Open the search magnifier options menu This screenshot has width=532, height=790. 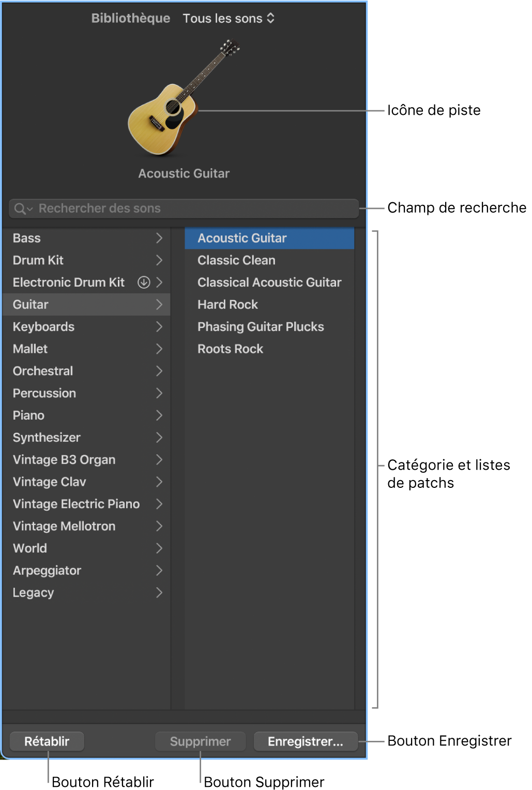(x=23, y=208)
